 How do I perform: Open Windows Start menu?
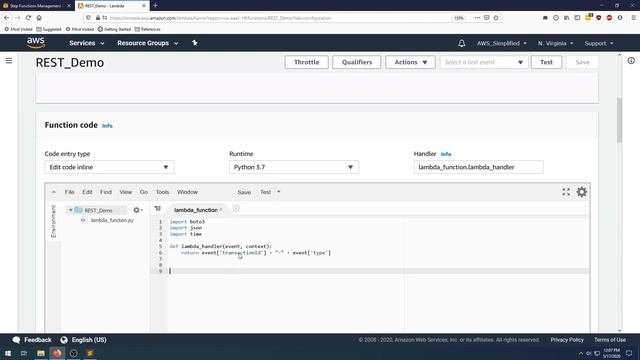click(8, 353)
